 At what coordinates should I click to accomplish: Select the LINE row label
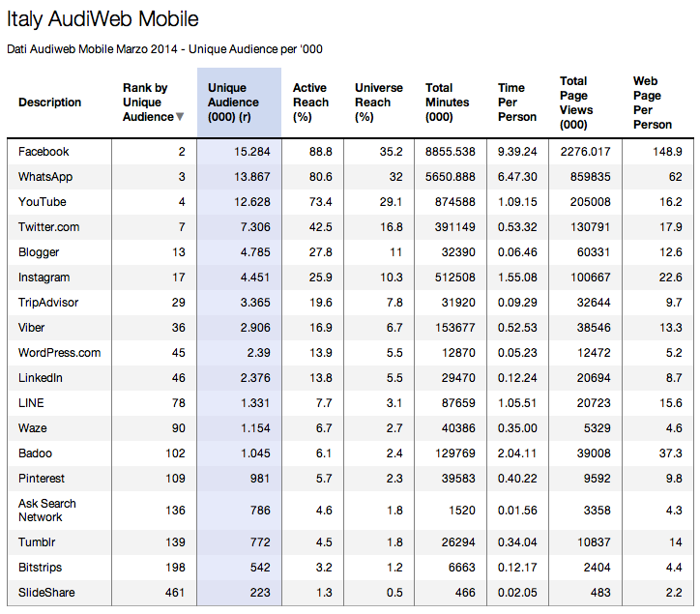click(31, 403)
